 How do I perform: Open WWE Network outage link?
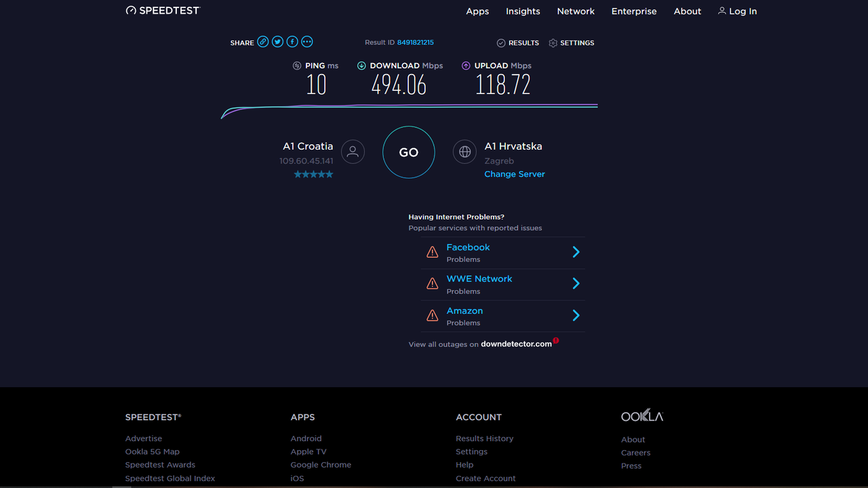click(479, 279)
